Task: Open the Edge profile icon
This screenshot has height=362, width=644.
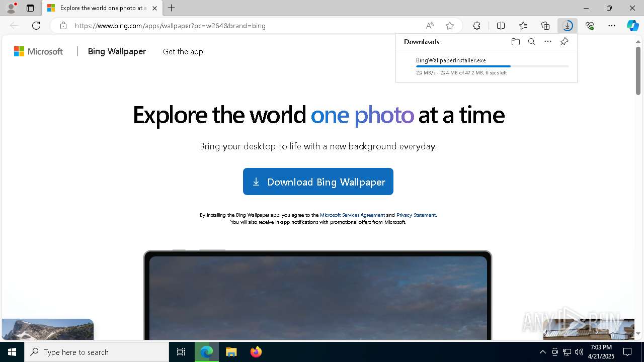Action: pos(11,8)
